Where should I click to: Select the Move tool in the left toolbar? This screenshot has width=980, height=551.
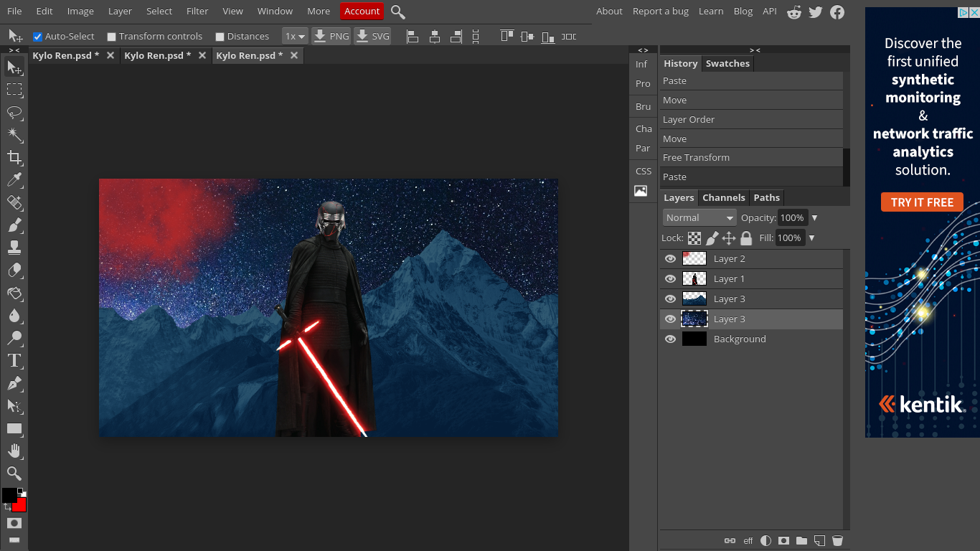(14, 67)
